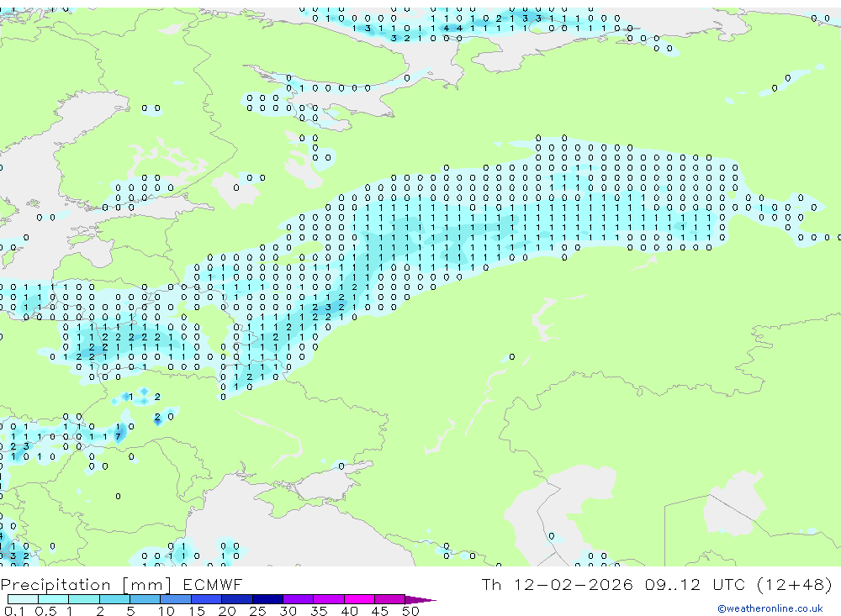This screenshot has height=616, width=841.
Task: Click the '20' legend scale label
Action: pos(227,611)
